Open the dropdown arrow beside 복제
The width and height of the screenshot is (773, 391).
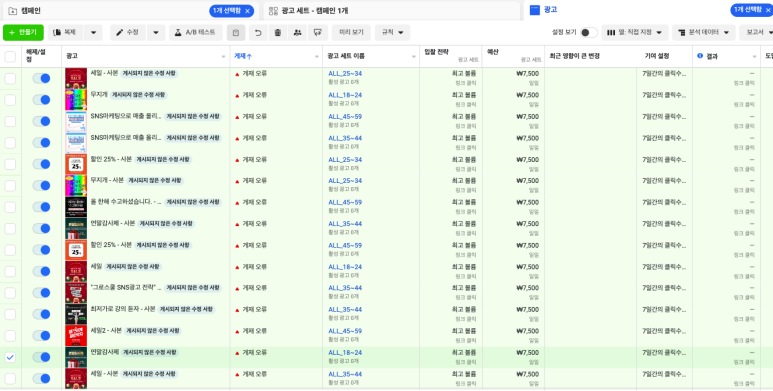[93, 33]
